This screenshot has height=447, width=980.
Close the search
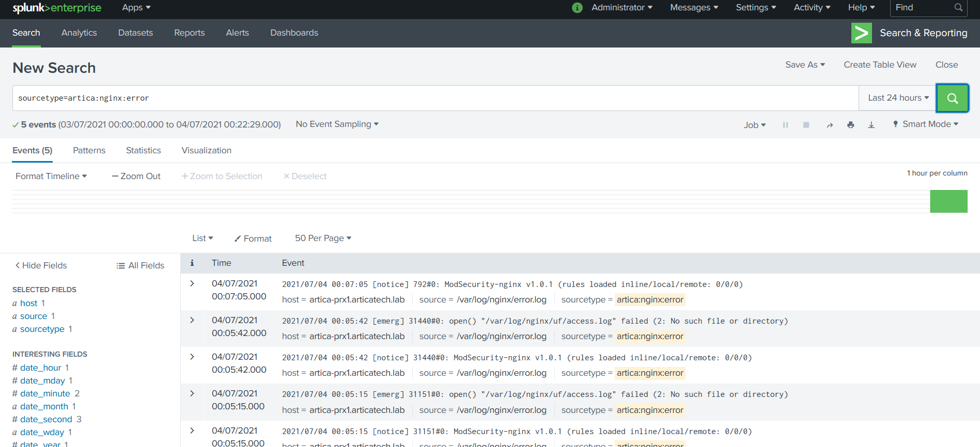[947, 65]
